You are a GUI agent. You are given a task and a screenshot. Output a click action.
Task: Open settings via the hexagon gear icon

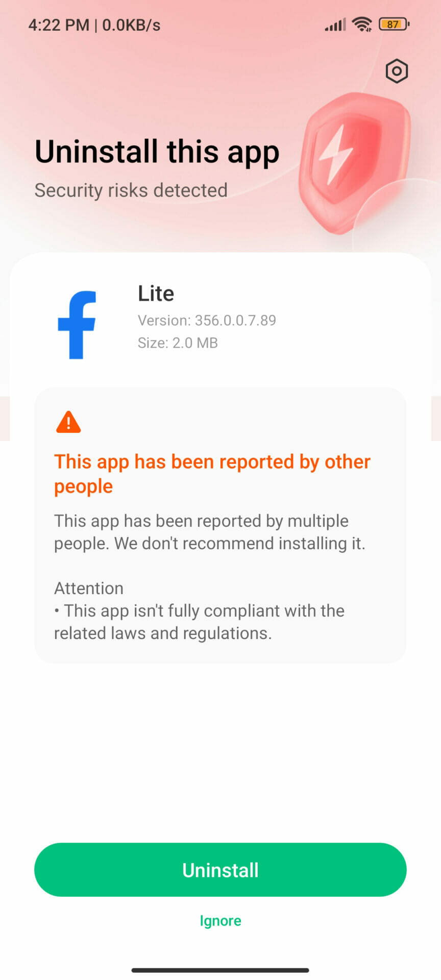(397, 71)
